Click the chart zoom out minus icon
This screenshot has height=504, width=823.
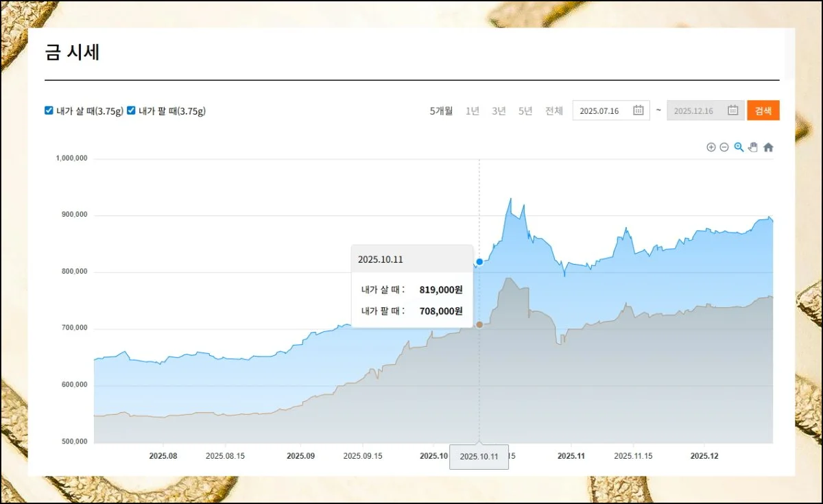(724, 147)
